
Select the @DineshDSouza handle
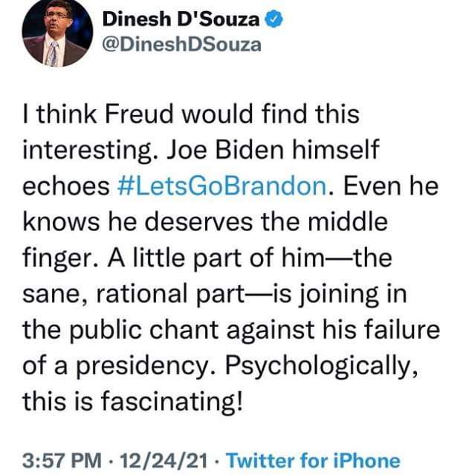[181, 45]
